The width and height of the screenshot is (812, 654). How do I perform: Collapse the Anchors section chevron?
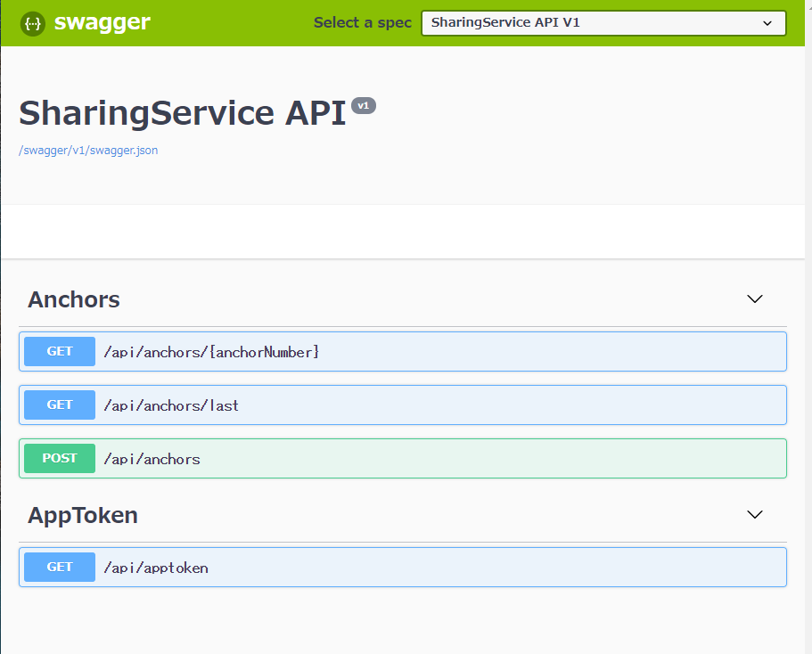pyautogui.click(x=755, y=298)
